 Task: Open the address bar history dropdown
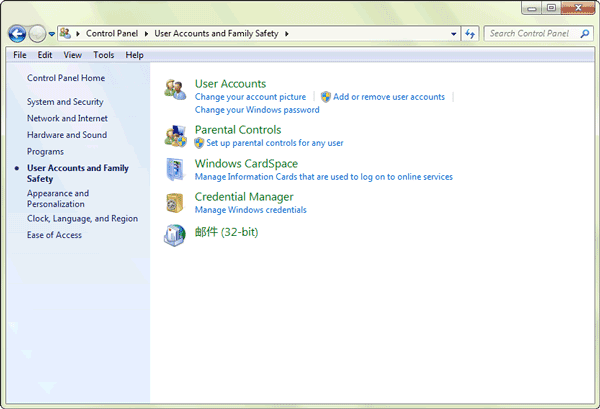(453, 34)
